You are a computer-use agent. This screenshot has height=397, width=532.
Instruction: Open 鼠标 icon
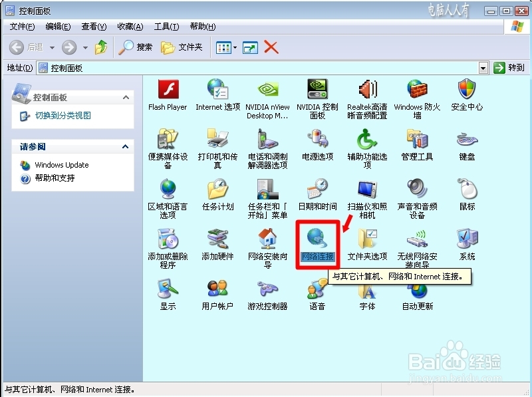467,189
